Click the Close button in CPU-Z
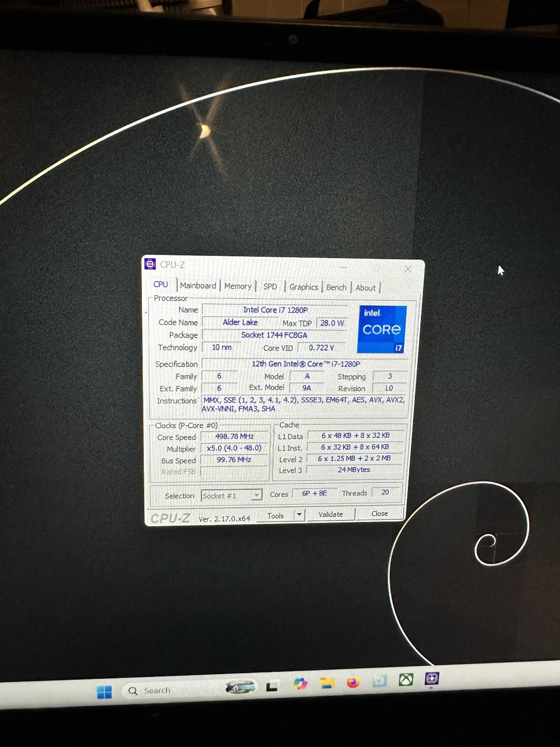The height and width of the screenshot is (747, 560). click(379, 513)
